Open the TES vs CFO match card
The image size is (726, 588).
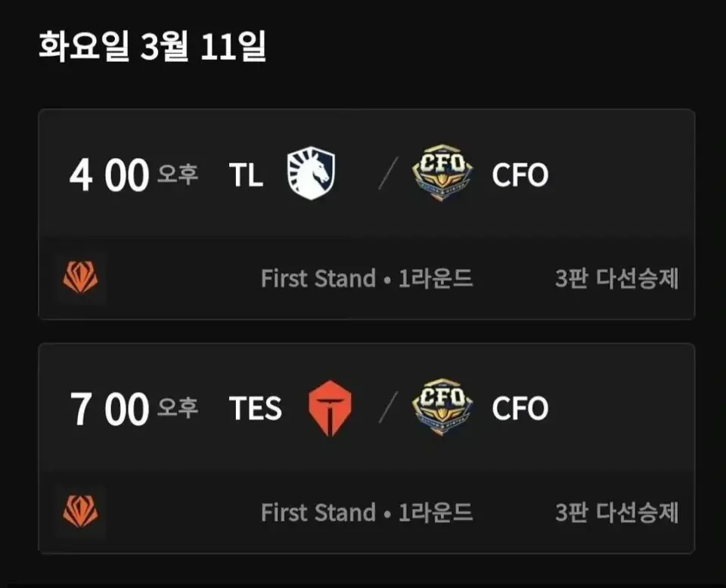(366, 448)
